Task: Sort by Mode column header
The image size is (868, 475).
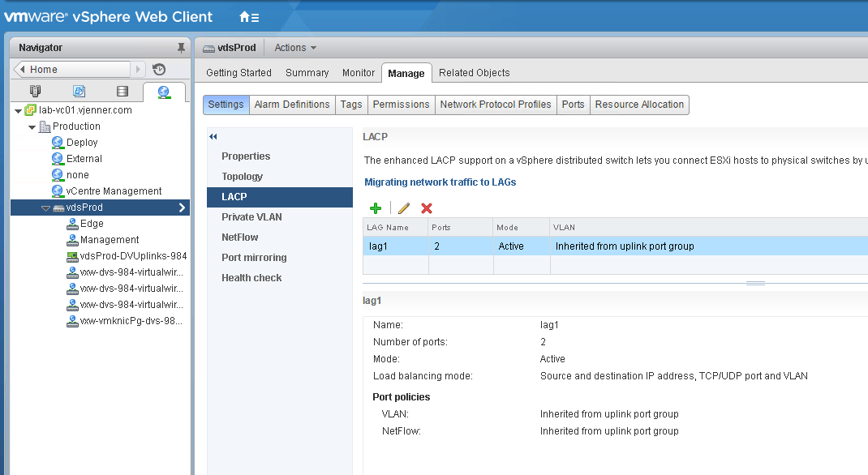Action: point(522,227)
